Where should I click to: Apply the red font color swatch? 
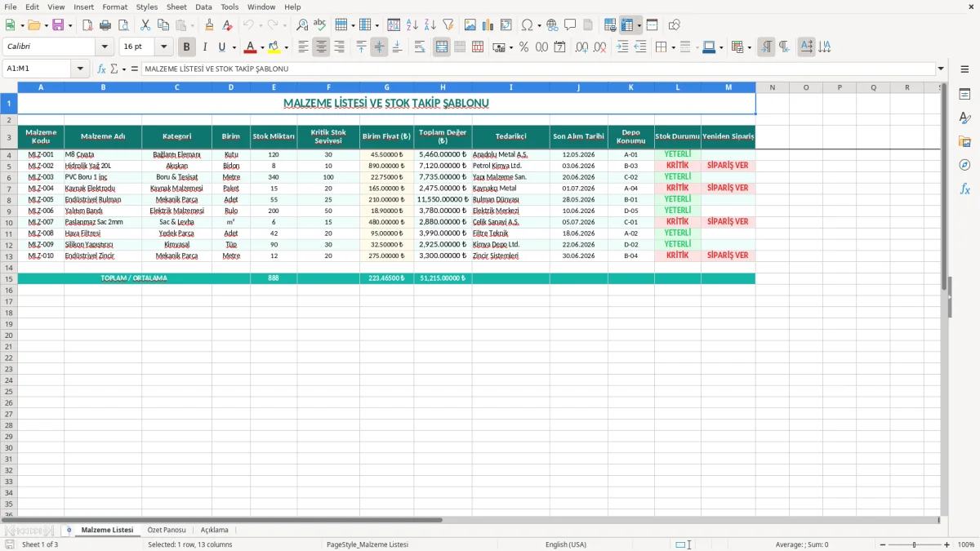click(x=251, y=47)
